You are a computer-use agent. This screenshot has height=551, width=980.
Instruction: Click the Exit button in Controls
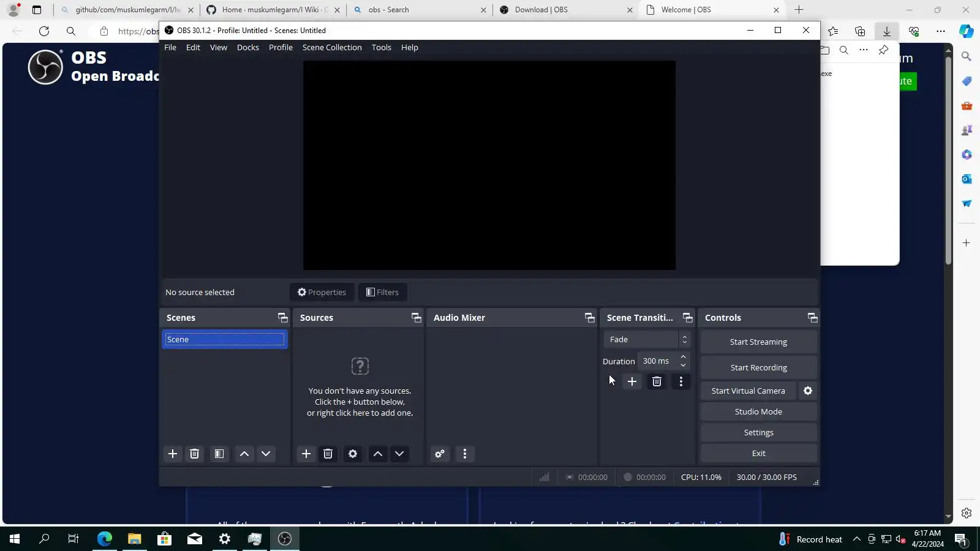[758, 454]
